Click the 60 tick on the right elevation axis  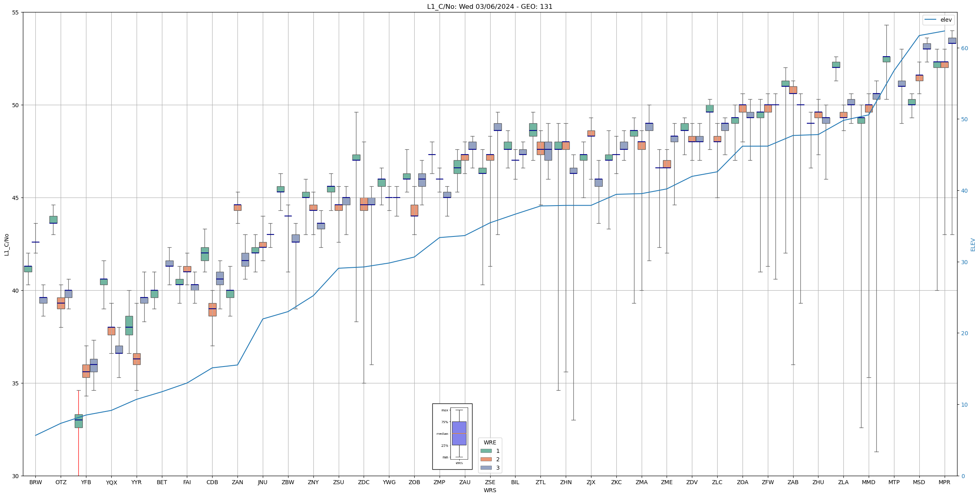[x=964, y=48]
